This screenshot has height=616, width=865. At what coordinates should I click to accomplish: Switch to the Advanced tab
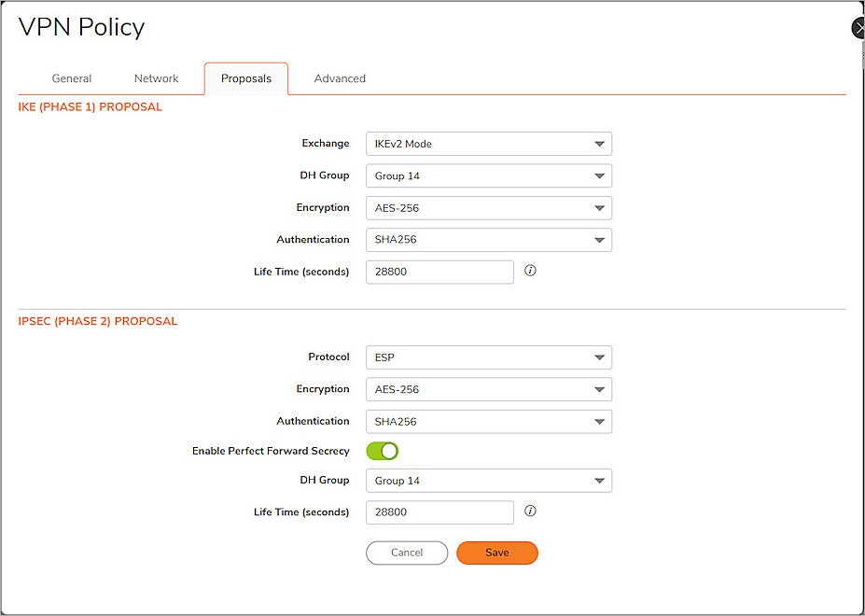(339, 78)
